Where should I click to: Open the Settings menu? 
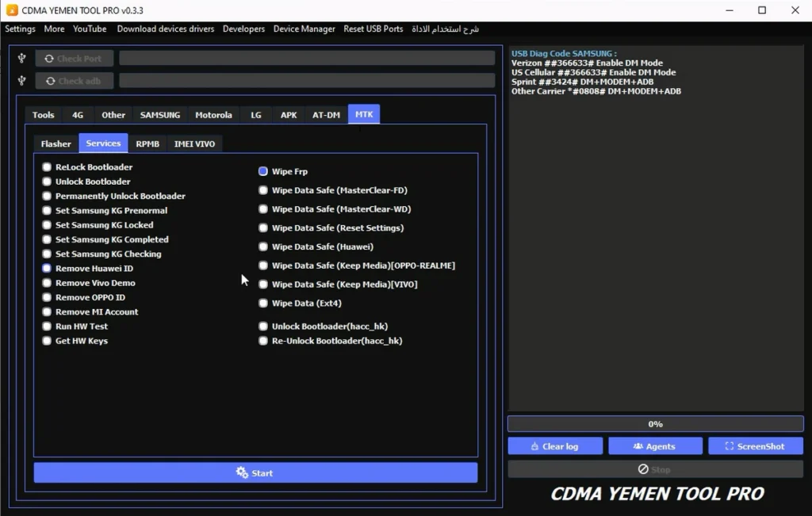coord(21,29)
